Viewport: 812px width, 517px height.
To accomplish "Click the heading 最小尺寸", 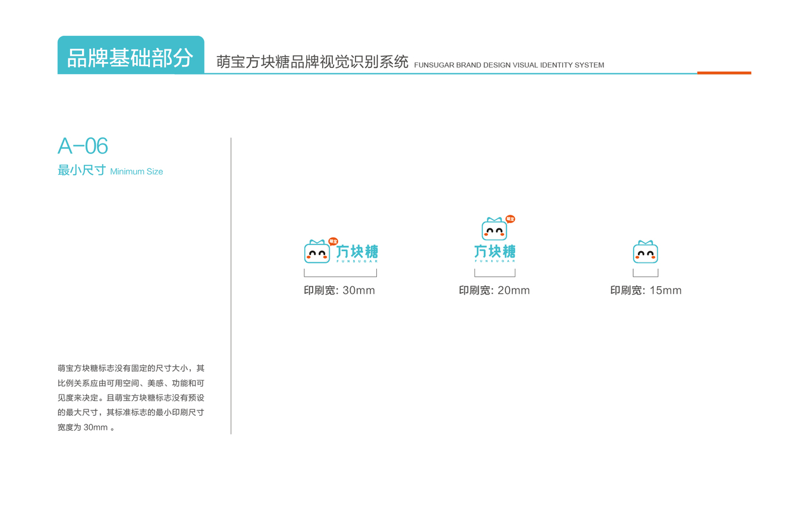I will coord(81,171).
